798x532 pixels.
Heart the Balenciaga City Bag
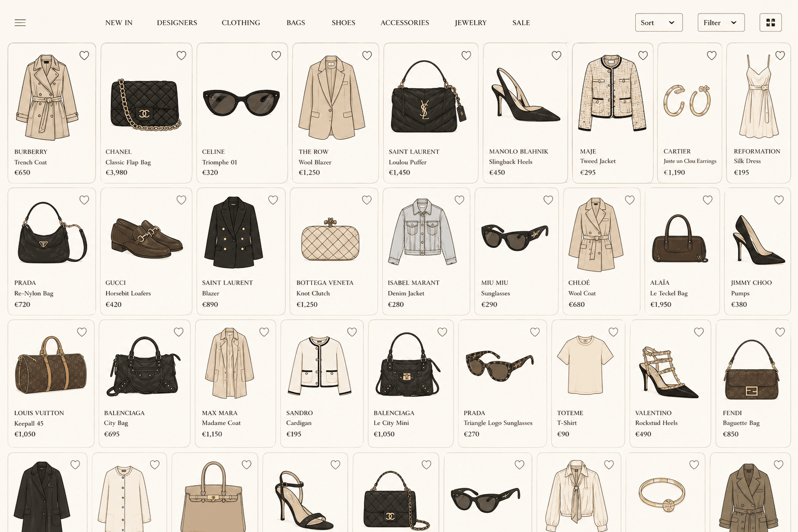click(178, 332)
